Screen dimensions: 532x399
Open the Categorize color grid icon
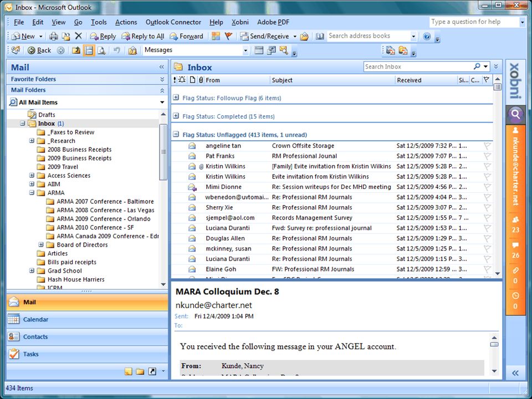pos(216,36)
